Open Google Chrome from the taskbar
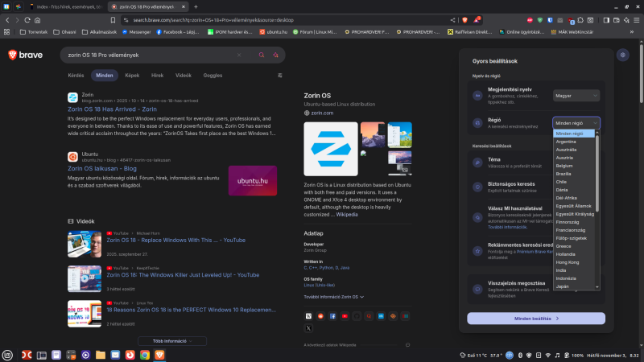The height and width of the screenshot is (362, 644). [145, 355]
